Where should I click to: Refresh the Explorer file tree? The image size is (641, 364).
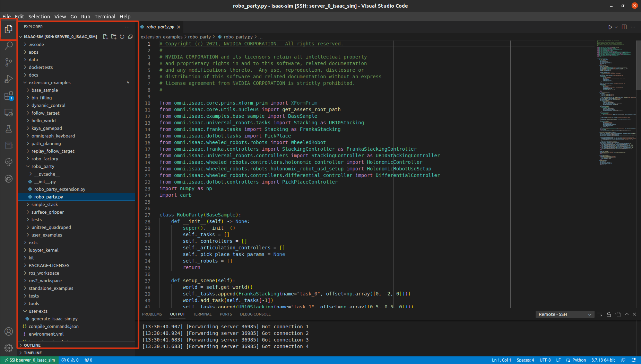point(122,37)
